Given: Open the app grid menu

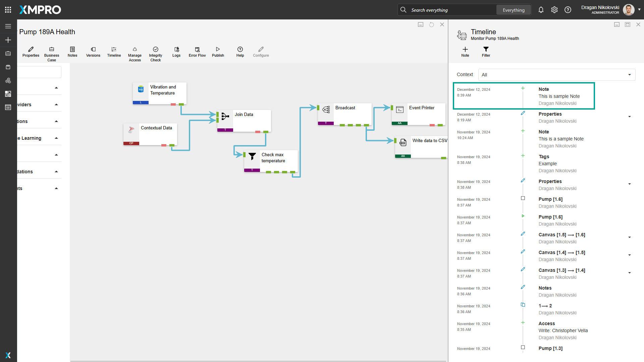Looking at the screenshot, I should coord(8,9).
